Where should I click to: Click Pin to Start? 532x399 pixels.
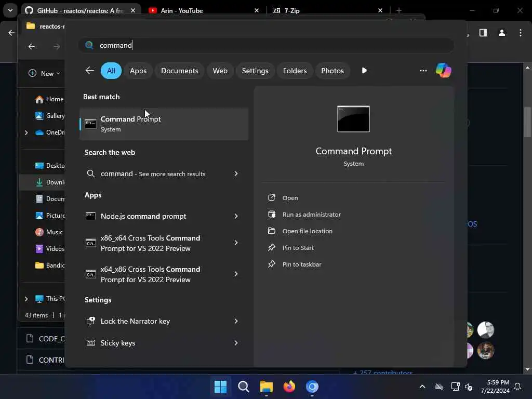tap(298, 248)
